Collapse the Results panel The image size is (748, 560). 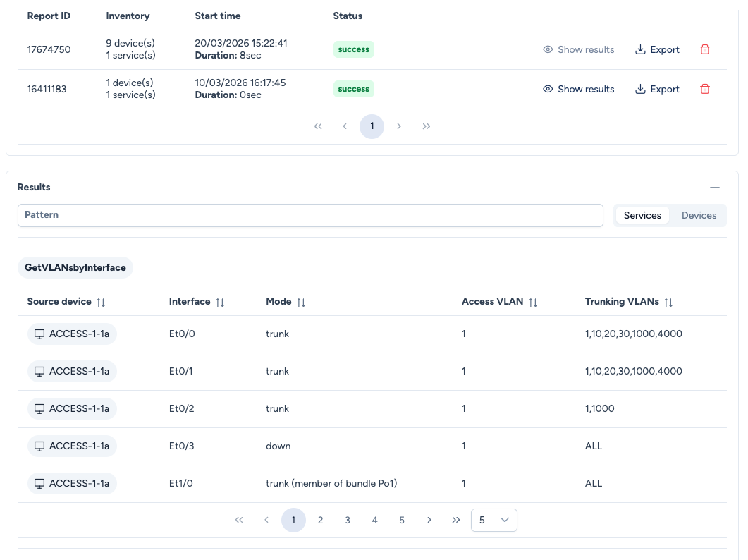(715, 188)
